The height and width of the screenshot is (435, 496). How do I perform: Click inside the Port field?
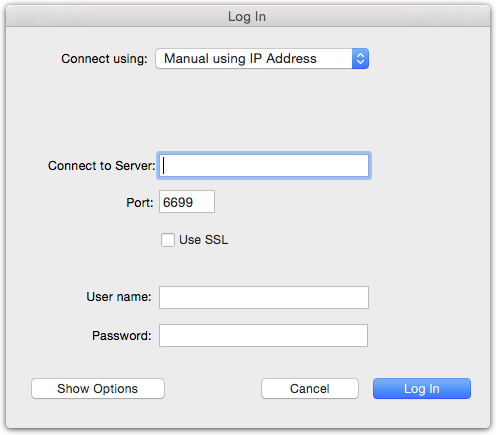pos(187,202)
